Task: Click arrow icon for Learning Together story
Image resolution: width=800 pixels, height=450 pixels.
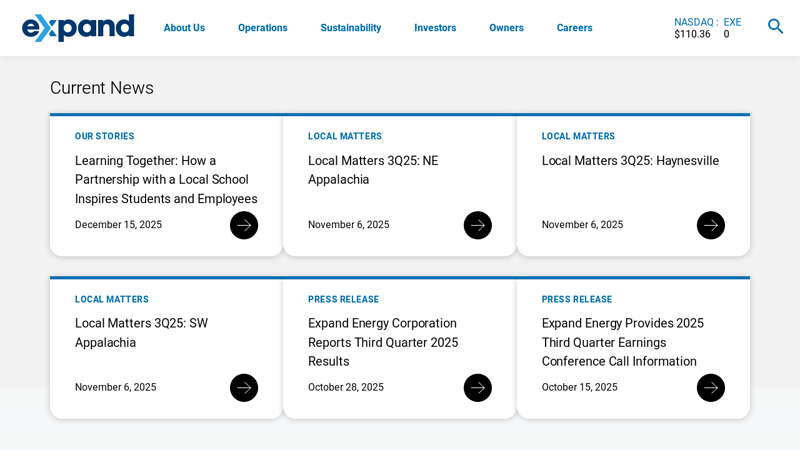Action: click(x=244, y=225)
